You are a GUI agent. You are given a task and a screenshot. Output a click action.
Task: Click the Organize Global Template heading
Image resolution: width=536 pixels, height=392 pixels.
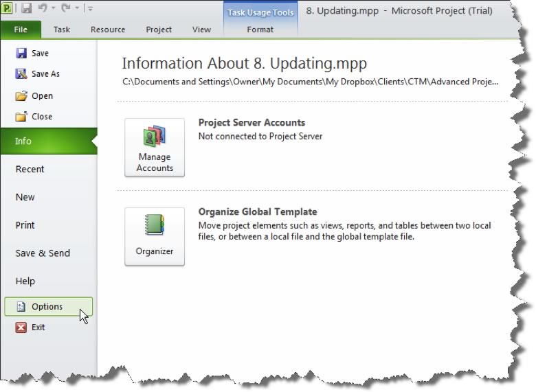[258, 211]
